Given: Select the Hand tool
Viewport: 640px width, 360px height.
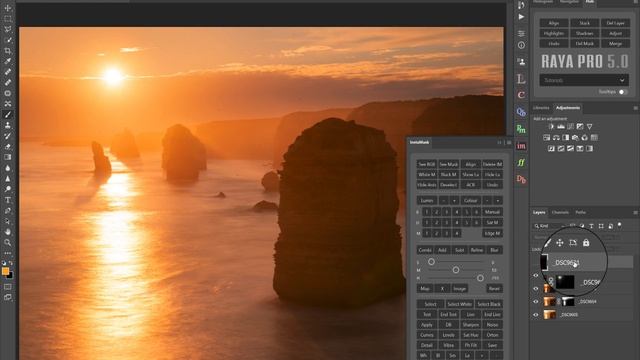Looking at the screenshot, I should click(8, 232).
